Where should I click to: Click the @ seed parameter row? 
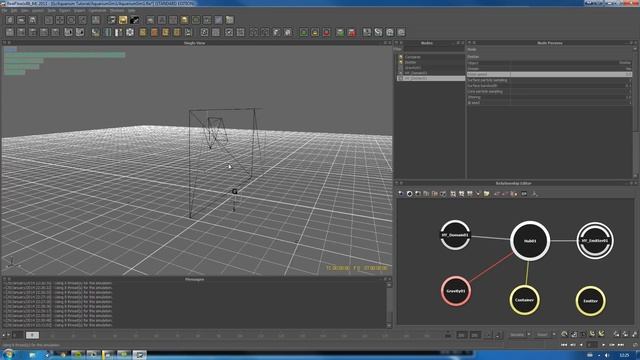(x=549, y=103)
